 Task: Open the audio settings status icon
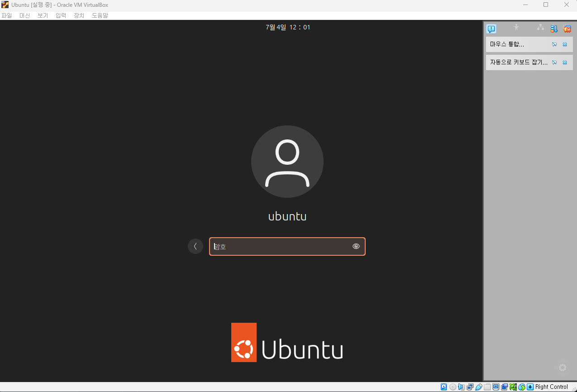pos(462,387)
